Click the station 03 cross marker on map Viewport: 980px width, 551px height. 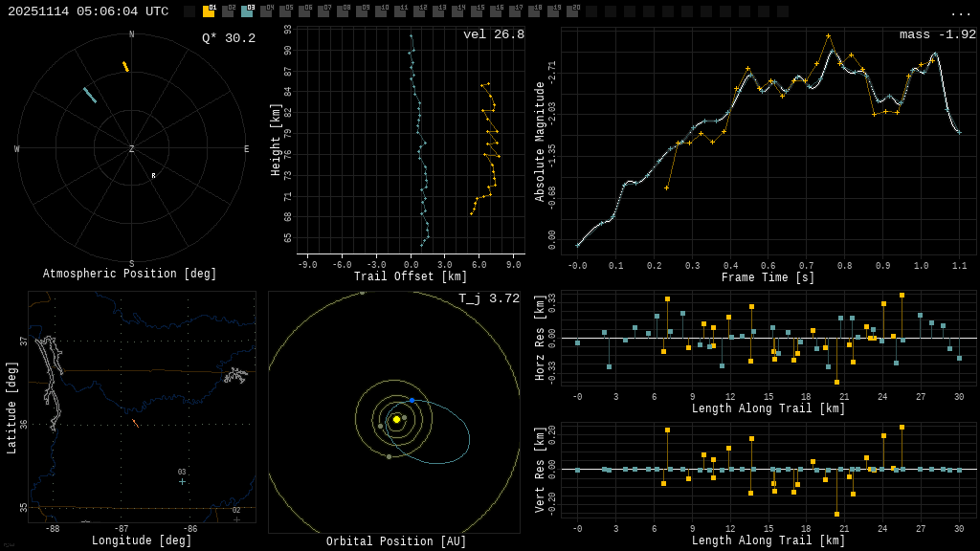click(182, 481)
